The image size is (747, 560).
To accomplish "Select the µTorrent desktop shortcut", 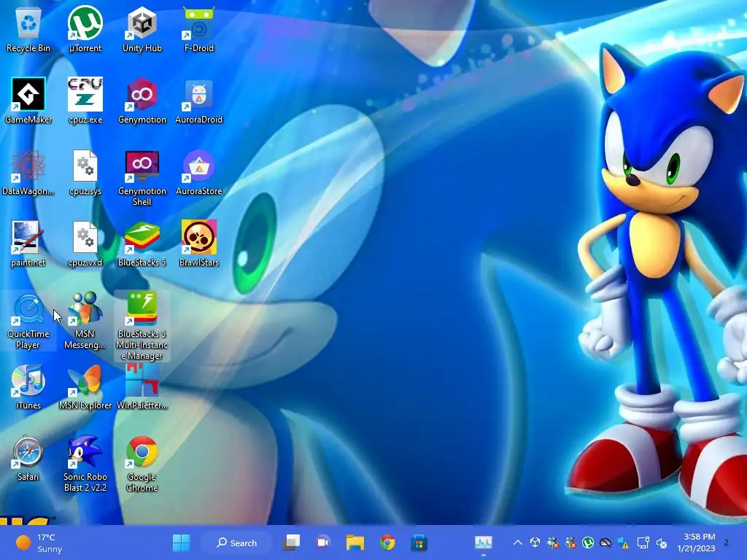I will [85, 29].
